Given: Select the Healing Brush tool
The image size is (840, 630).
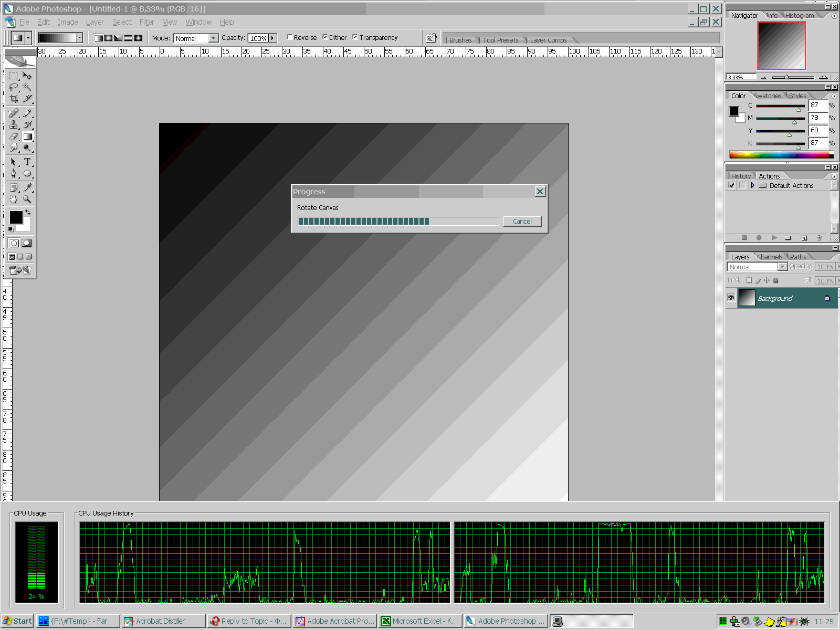Looking at the screenshot, I should [14, 113].
